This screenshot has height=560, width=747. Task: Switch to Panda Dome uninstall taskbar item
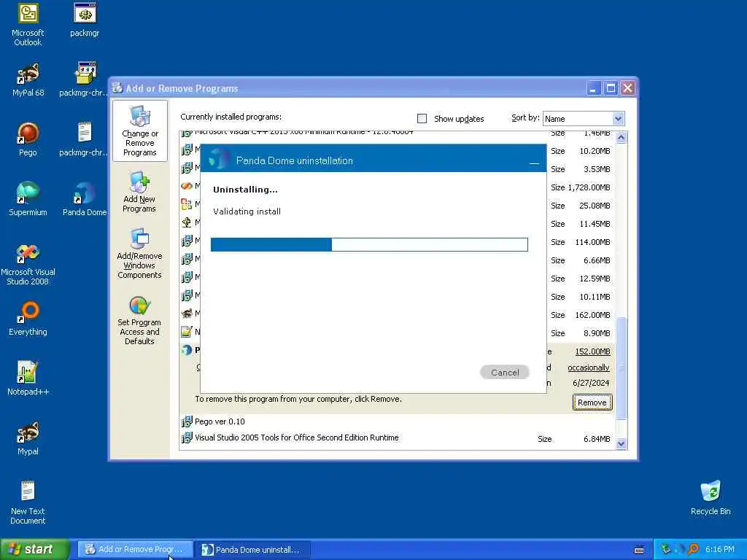click(253, 550)
